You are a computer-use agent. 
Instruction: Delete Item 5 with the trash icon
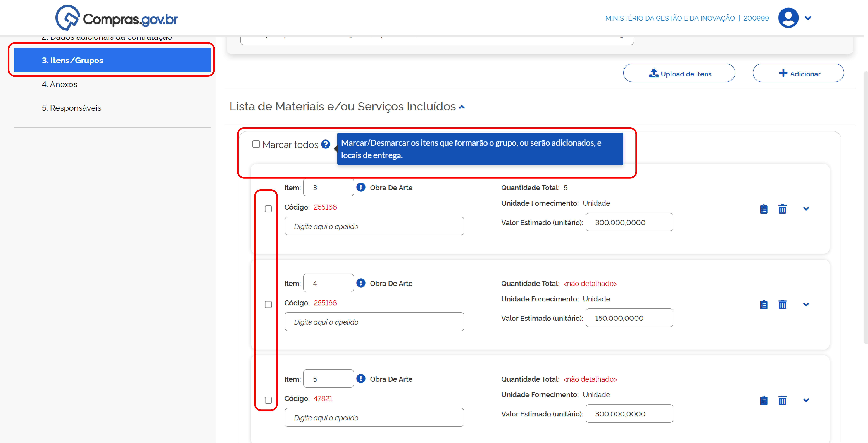[x=782, y=400]
